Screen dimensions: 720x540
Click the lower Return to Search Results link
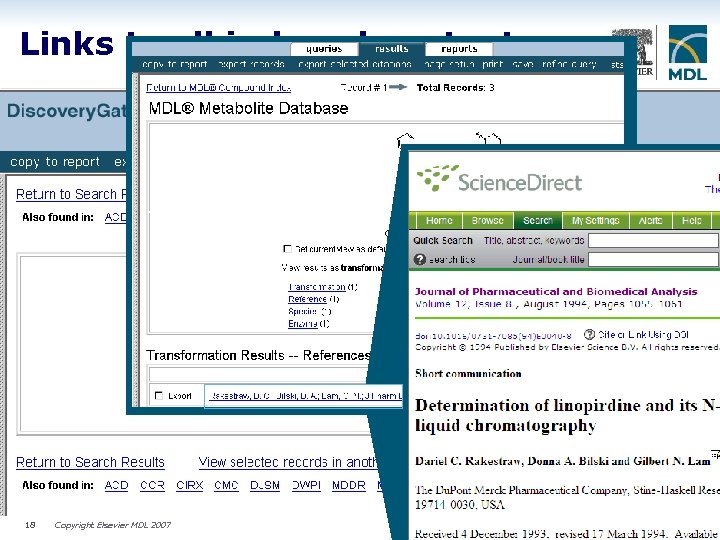[90, 462]
